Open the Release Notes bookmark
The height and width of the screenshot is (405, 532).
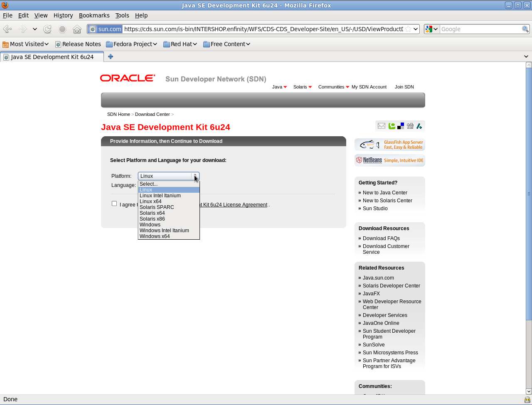[78, 44]
